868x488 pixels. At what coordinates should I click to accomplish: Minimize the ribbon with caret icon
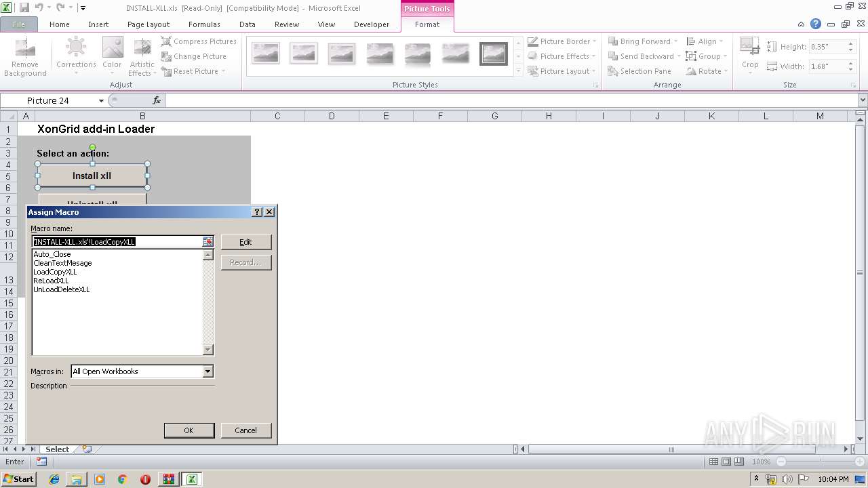(802, 24)
